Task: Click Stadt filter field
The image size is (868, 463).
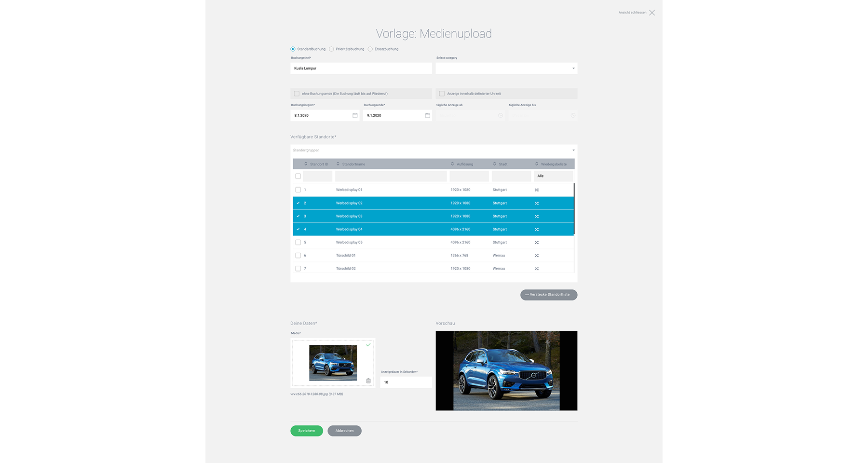Action: coord(512,176)
